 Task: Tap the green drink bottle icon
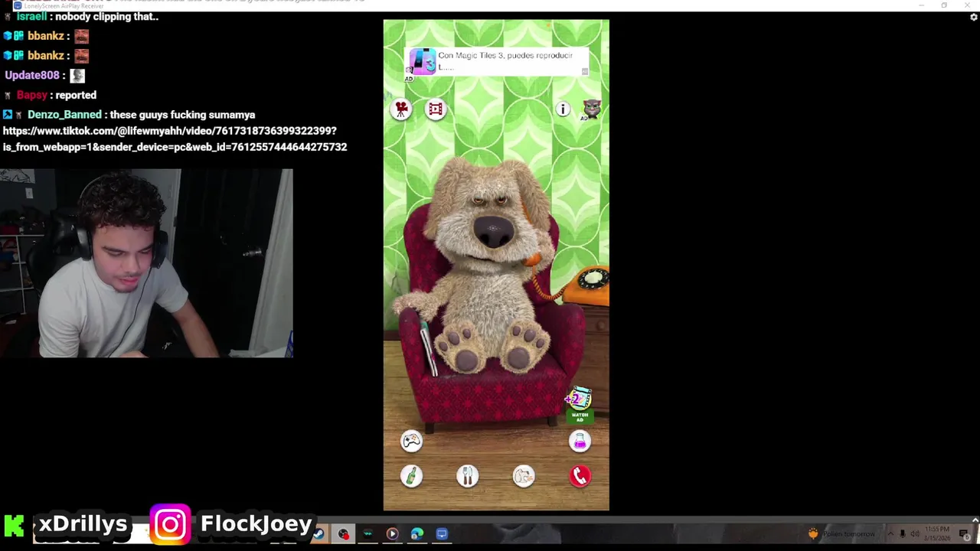tap(411, 476)
